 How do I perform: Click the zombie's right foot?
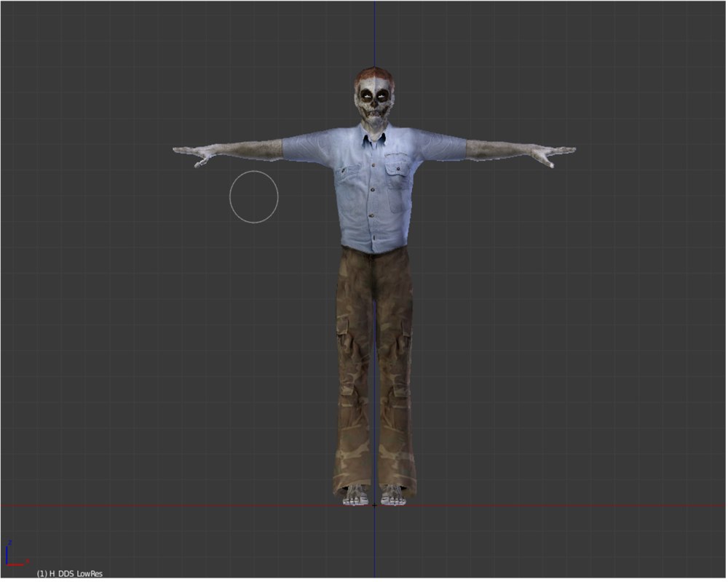(x=355, y=495)
